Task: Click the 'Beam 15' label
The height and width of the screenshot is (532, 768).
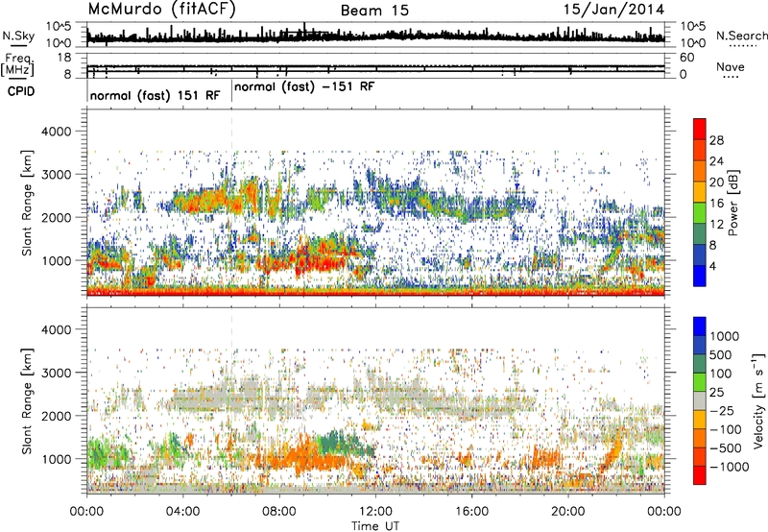Action: [x=374, y=11]
